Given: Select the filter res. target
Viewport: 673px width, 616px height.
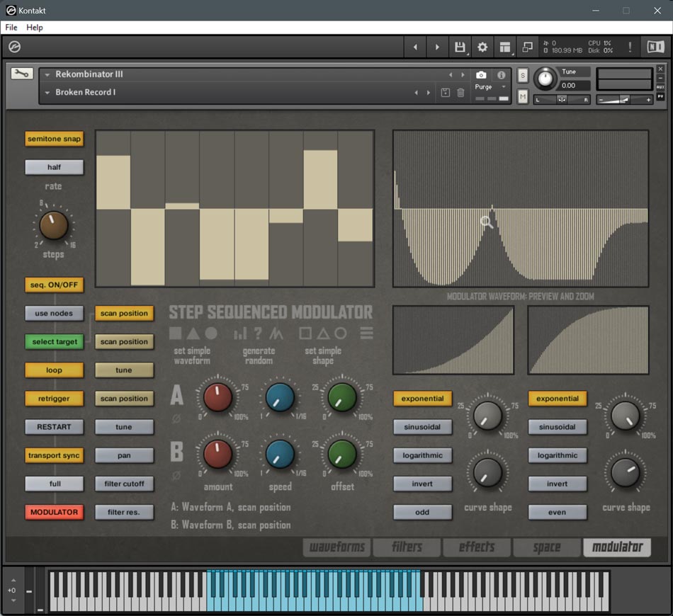Looking at the screenshot, I should pos(124,512).
